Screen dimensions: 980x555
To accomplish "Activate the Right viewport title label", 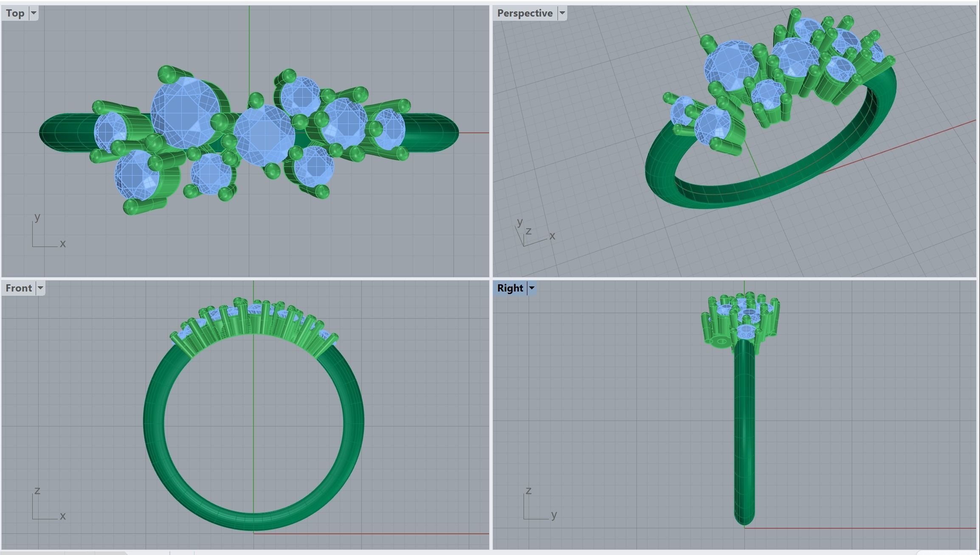I will [510, 288].
